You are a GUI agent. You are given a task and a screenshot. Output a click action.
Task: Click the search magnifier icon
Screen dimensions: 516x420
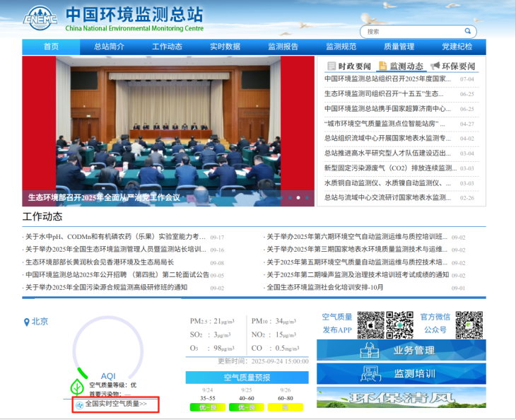[x=468, y=31]
